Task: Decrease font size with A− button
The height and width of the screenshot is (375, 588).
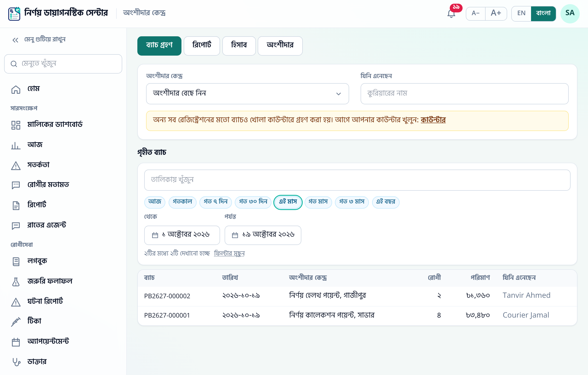Action: pyautogui.click(x=475, y=13)
